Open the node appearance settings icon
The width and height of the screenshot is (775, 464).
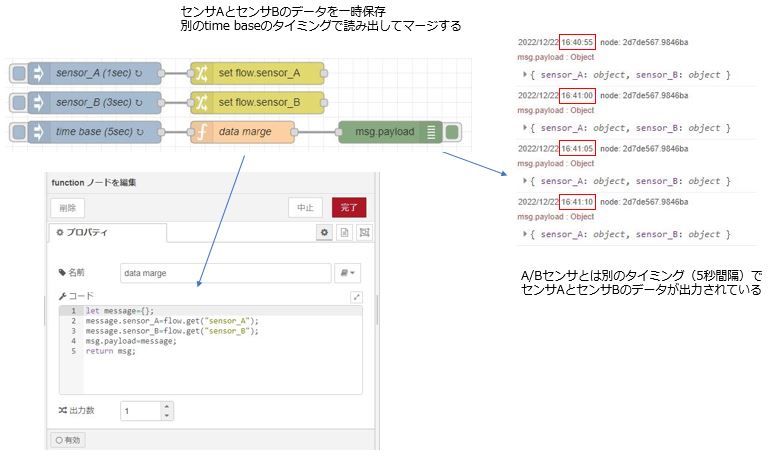coord(364,232)
